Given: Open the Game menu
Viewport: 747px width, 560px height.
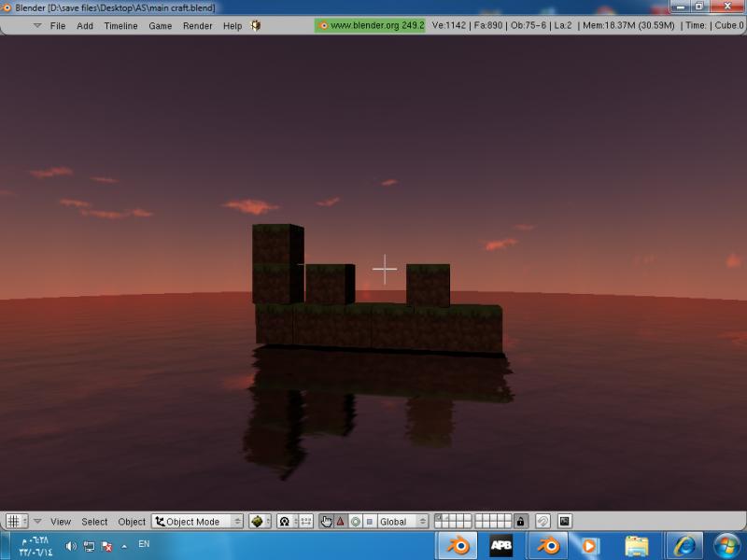Looking at the screenshot, I should point(160,26).
